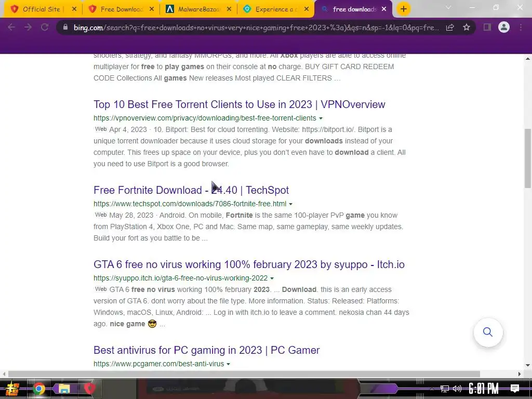The width and height of the screenshot is (532, 399).
Task: Open the browser side panel icon
Action: [487, 27]
